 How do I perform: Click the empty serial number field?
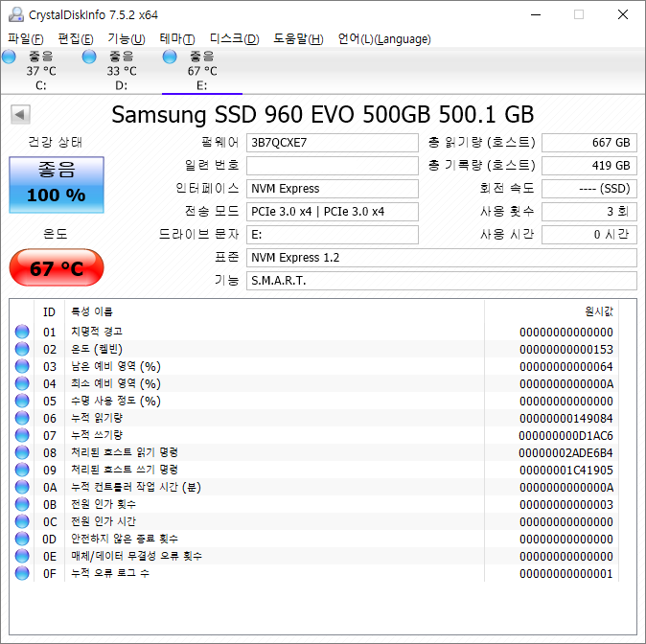(333, 166)
